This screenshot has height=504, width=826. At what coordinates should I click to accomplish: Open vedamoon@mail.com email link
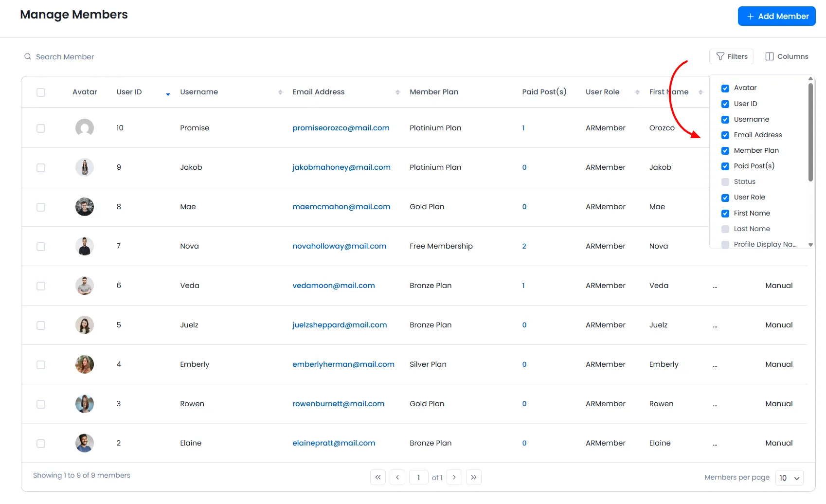tap(334, 286)
